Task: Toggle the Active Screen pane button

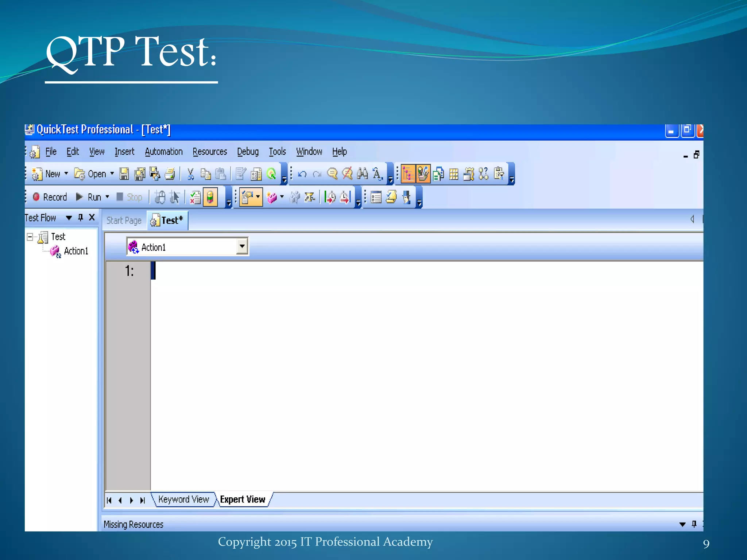Action: click(x=438, y=174)
